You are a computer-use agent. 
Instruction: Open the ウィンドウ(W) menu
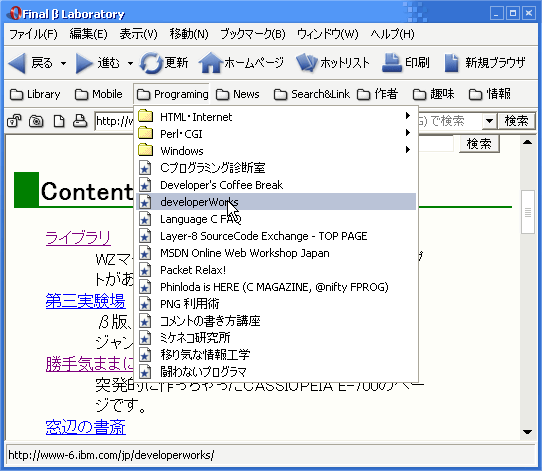tap(327, 34)
